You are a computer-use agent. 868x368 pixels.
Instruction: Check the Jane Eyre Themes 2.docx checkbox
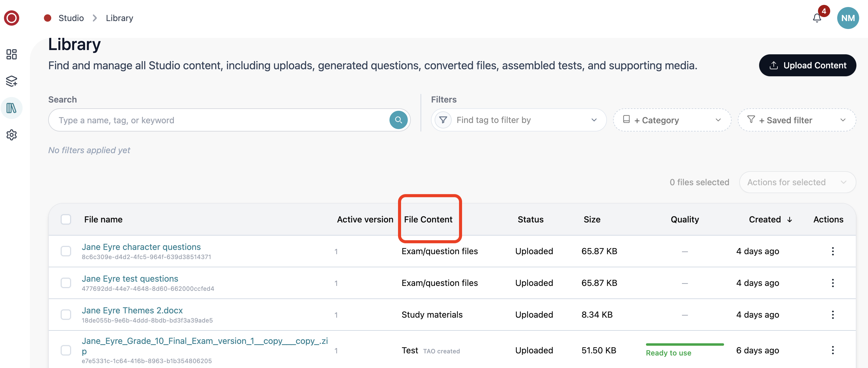click(x=66, y=315)
